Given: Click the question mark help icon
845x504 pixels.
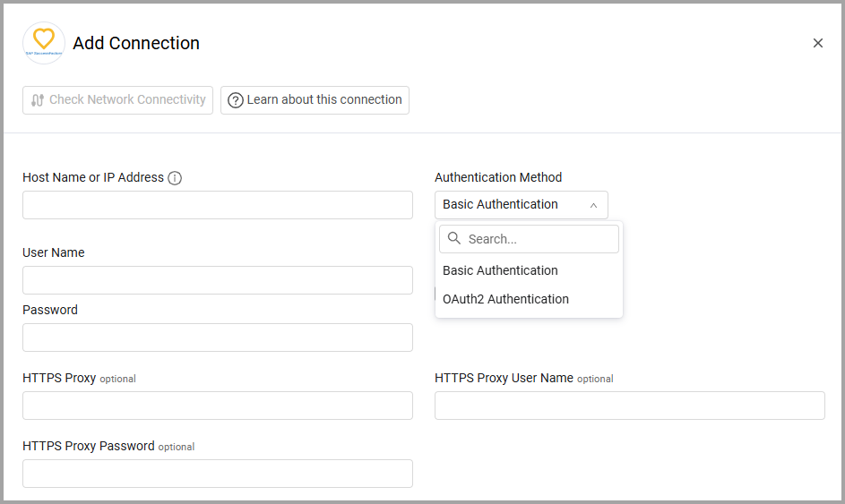Looking at the screenshot, I should 236,100.
